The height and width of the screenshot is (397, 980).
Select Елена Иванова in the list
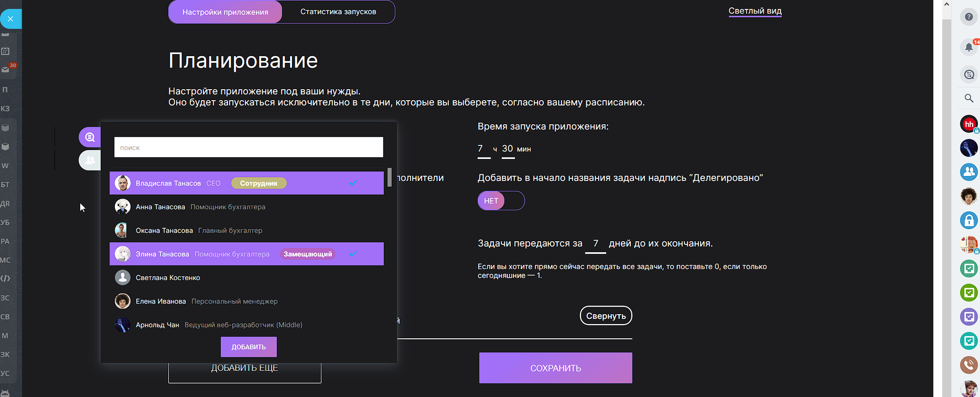[246, 301]
